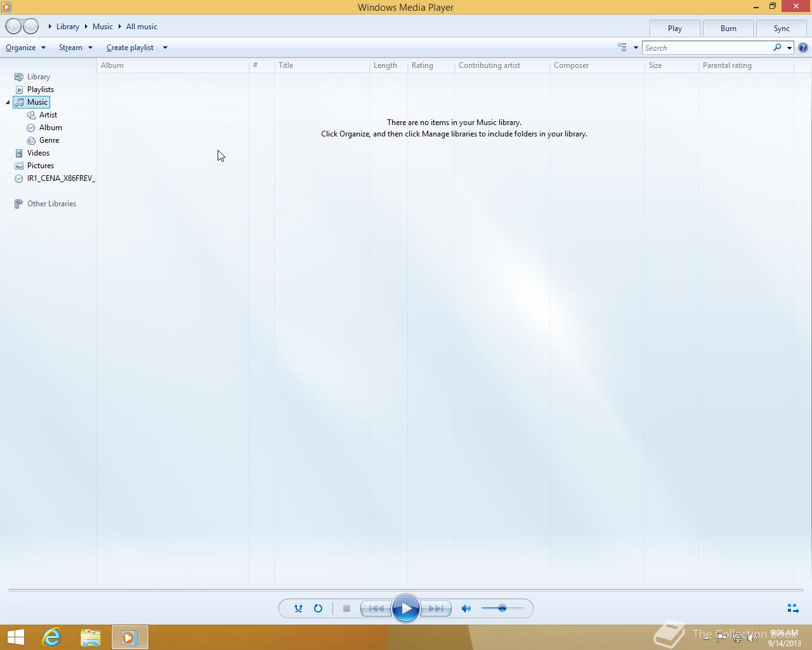Select IR1_CENA_X86FREV_ disc item

pyautogui.click(x=61, y=178)
